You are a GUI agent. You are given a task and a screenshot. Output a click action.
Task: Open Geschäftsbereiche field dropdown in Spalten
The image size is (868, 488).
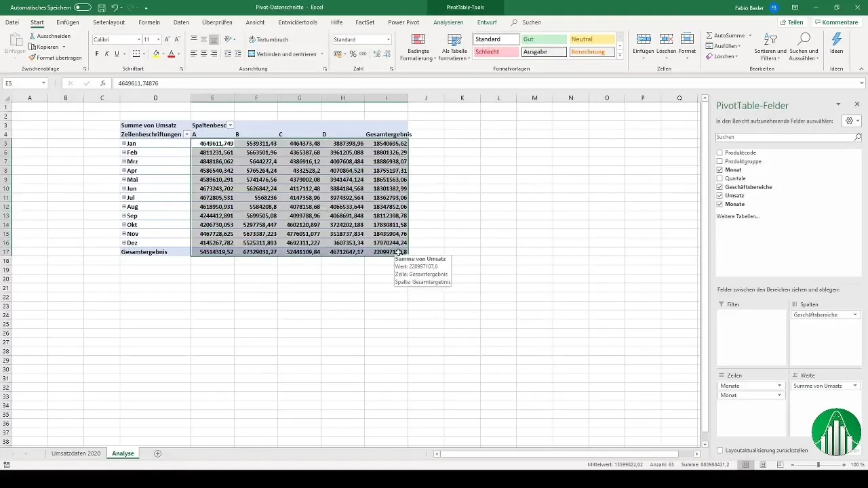click(855, 315)
